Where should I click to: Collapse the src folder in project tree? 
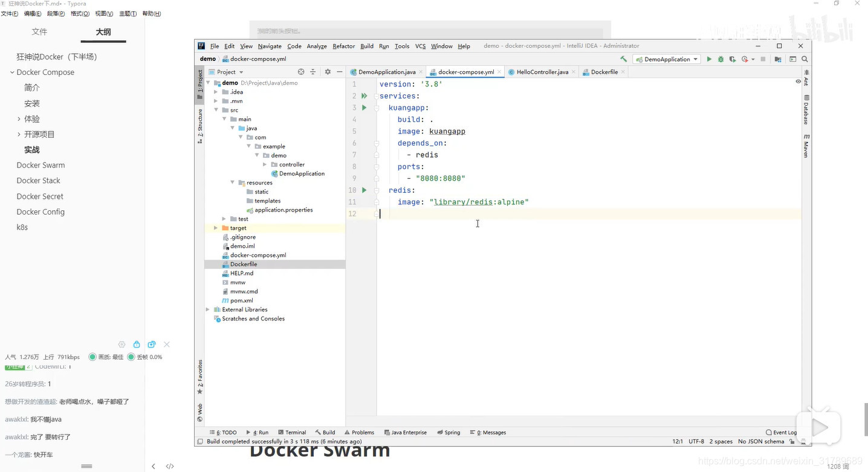point(216,110)
